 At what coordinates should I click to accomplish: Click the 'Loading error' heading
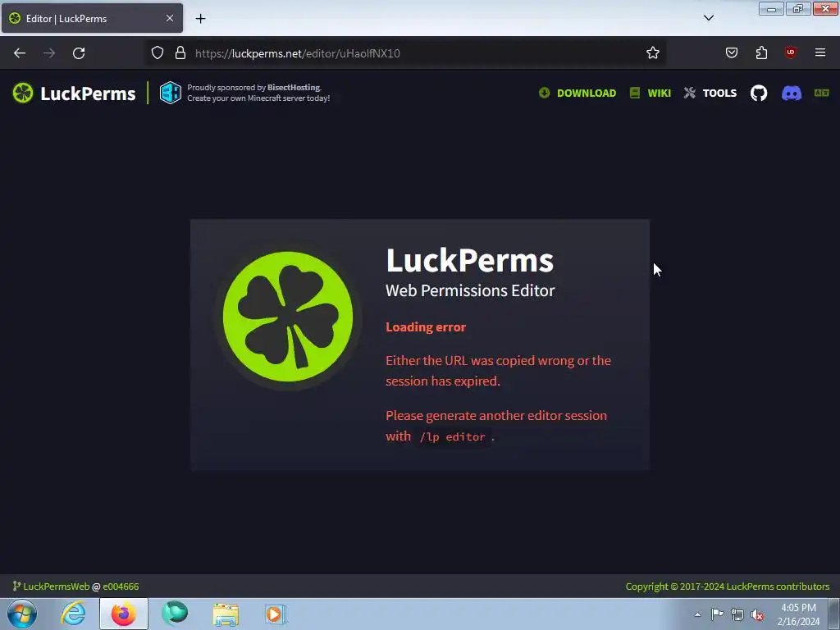point(426,327)
